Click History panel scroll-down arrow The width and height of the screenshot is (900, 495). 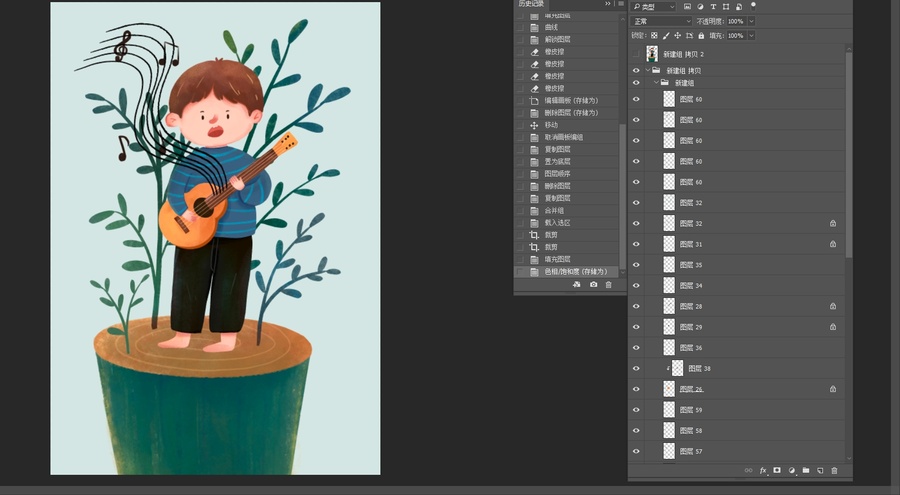[x=623, y=272]
